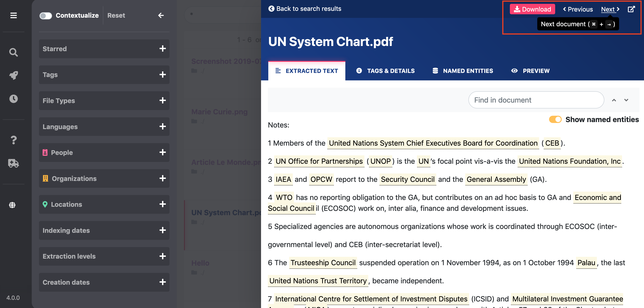
Task: Switch to the Tags & Details tab
Action: point(385,71)
